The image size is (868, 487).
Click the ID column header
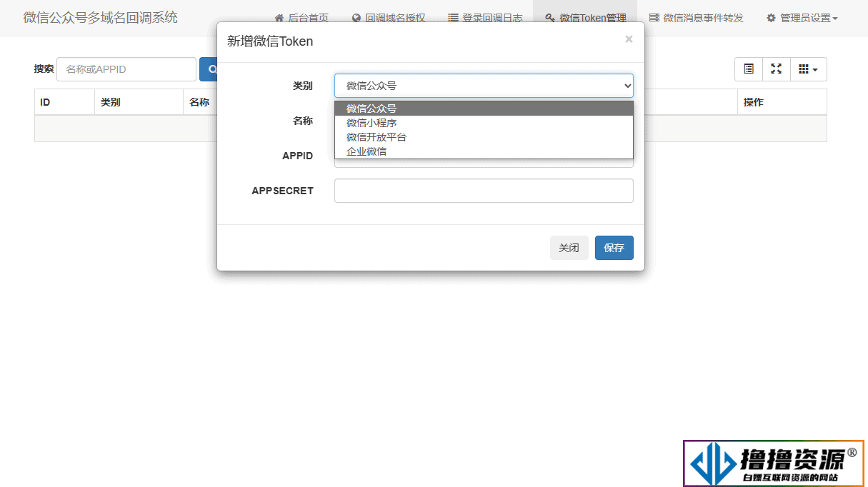point(64,102)
